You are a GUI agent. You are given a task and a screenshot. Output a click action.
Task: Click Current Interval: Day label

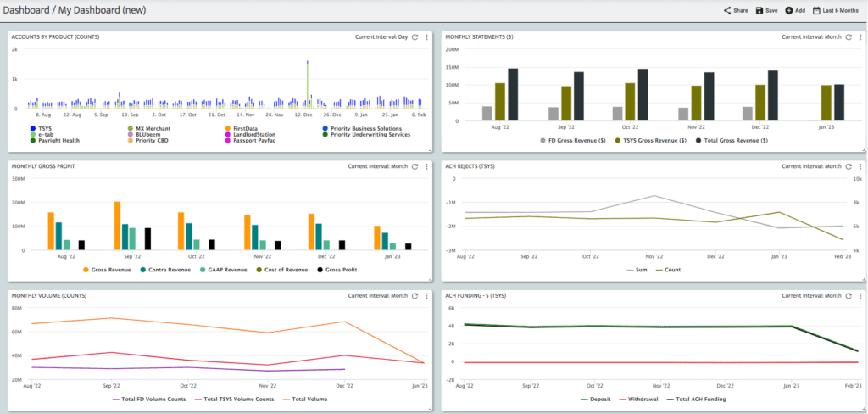[381, 37]
